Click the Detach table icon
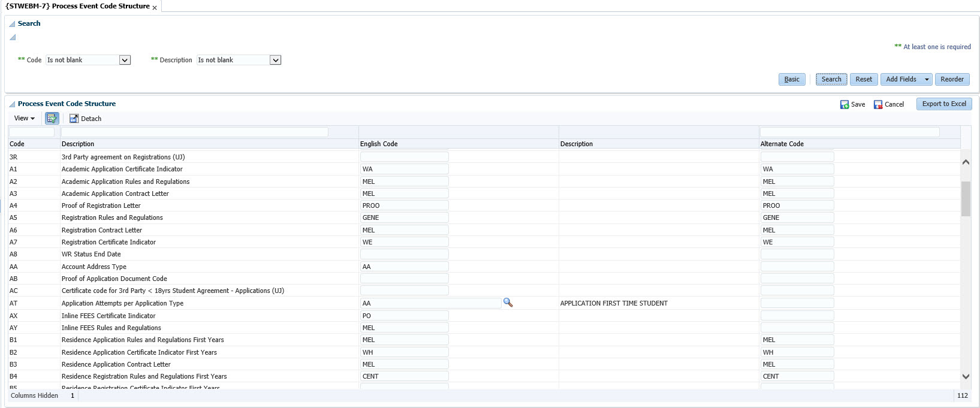The height and width of the screenshot is (408, 980). (74, 119)
